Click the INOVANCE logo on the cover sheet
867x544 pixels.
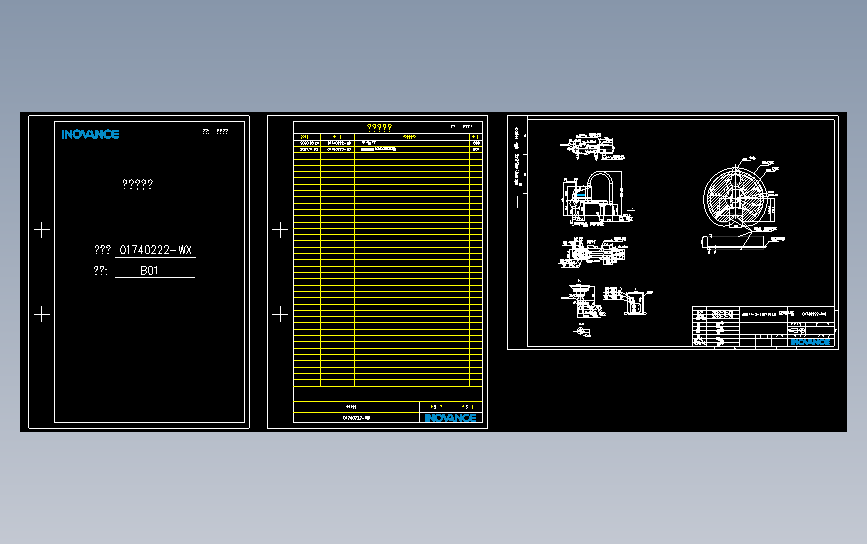coord(90,134)
